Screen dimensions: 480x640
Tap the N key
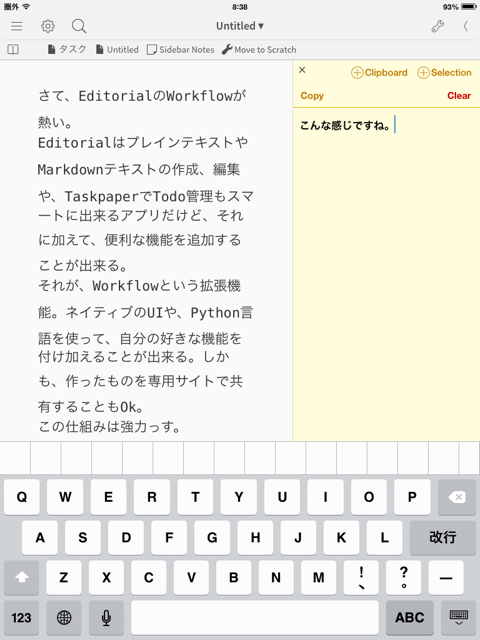276,577
